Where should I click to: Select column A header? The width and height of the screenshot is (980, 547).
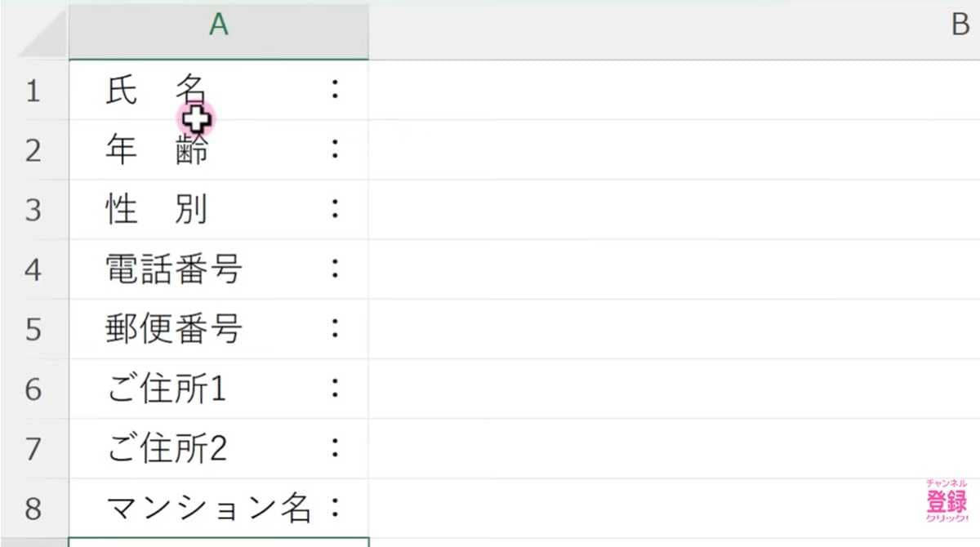point(220,27)
